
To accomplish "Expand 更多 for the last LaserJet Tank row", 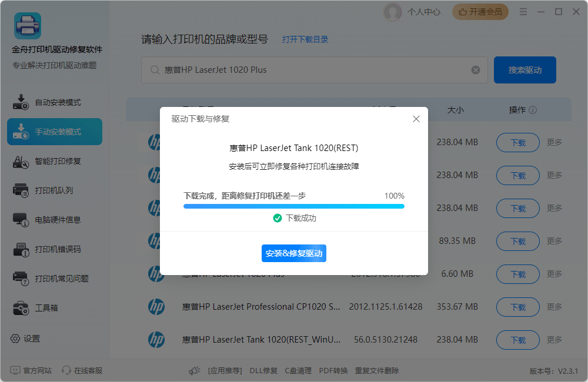I will click(x=554, y=340).
